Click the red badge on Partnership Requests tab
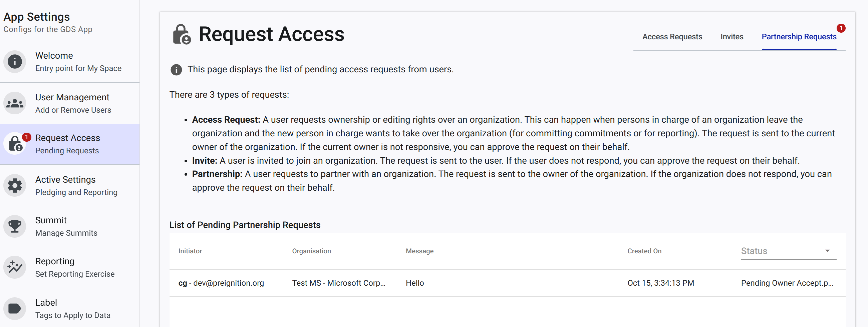 841,28
